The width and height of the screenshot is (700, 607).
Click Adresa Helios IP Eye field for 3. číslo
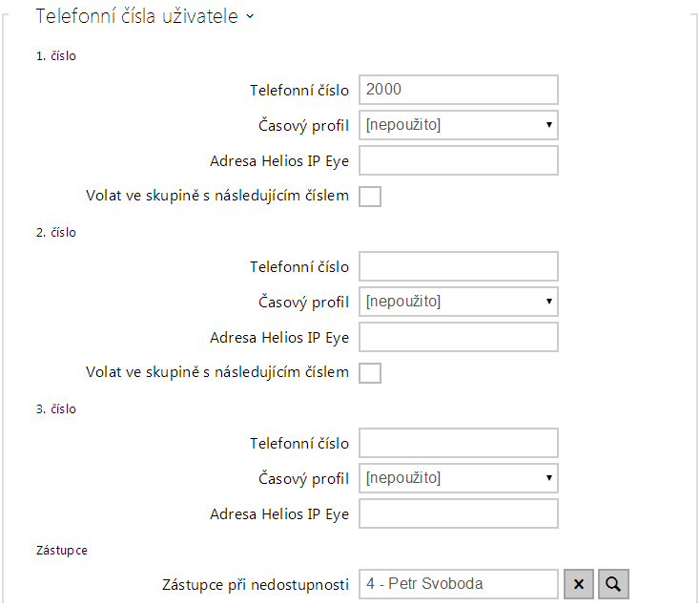click(459, 513)
